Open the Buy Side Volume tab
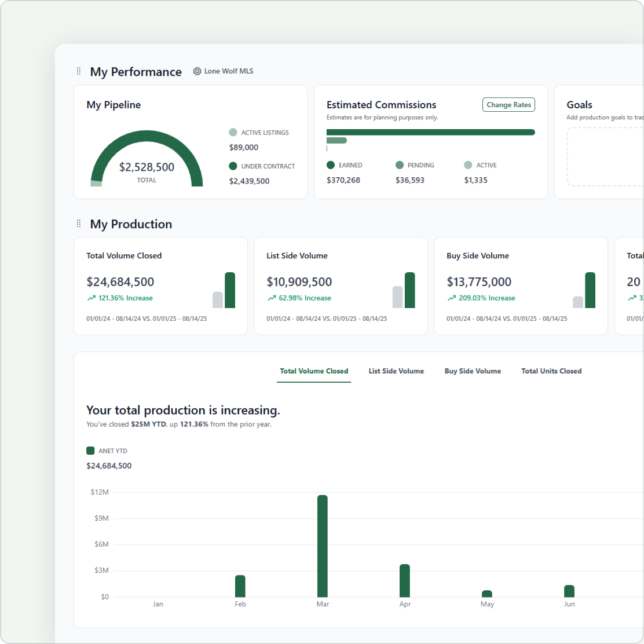Screen dimensions: 644x644 pos(473,371)
